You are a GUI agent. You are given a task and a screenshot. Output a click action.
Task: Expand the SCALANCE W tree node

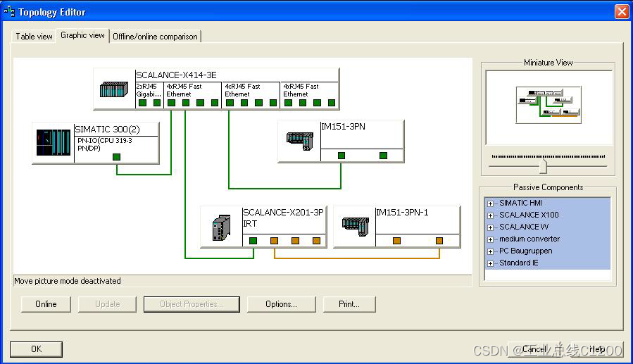490,227
